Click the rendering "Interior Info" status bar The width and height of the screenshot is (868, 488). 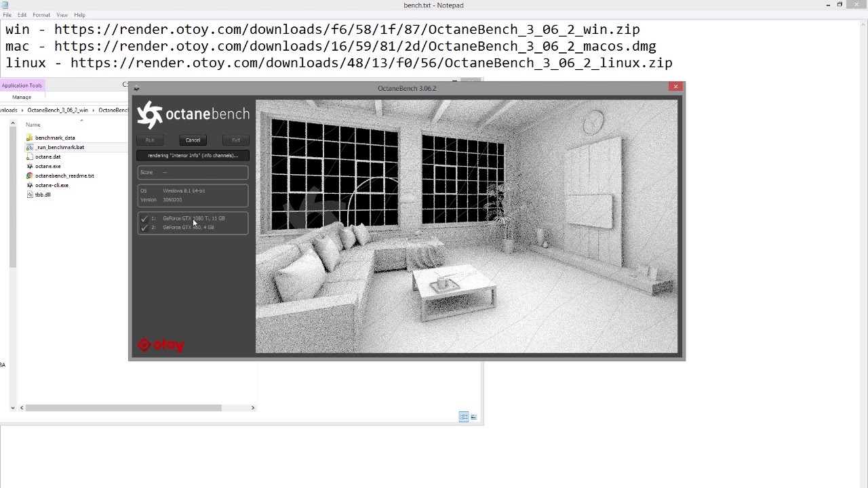[193, 156]
